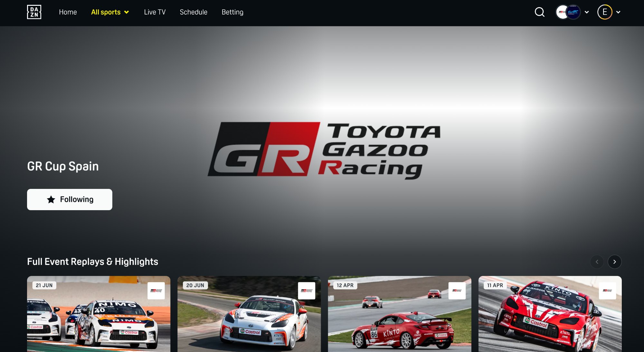644x352 pixels.
Task: Toggle the Following button for GR Cup Spain
Action: (70, 200)
